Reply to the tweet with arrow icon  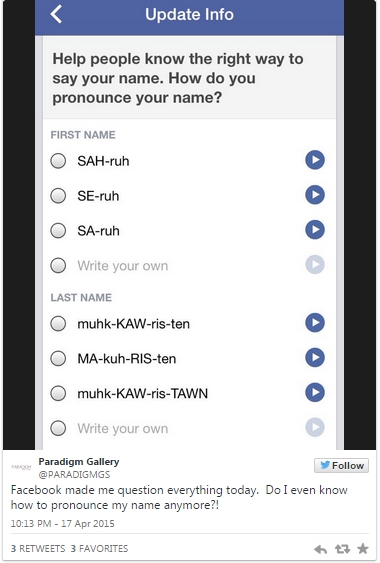pos(320,549)
